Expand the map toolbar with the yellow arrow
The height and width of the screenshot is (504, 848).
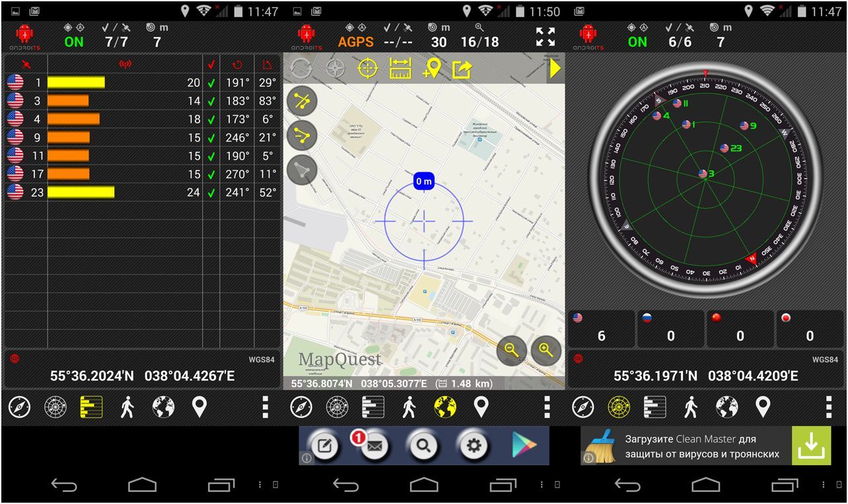[555, 69]
